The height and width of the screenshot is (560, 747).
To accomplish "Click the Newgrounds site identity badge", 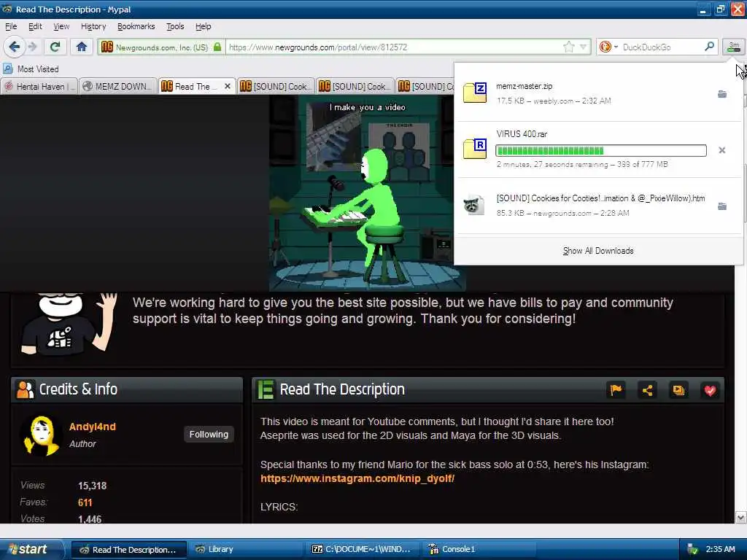I will click(x=161, y=47).
